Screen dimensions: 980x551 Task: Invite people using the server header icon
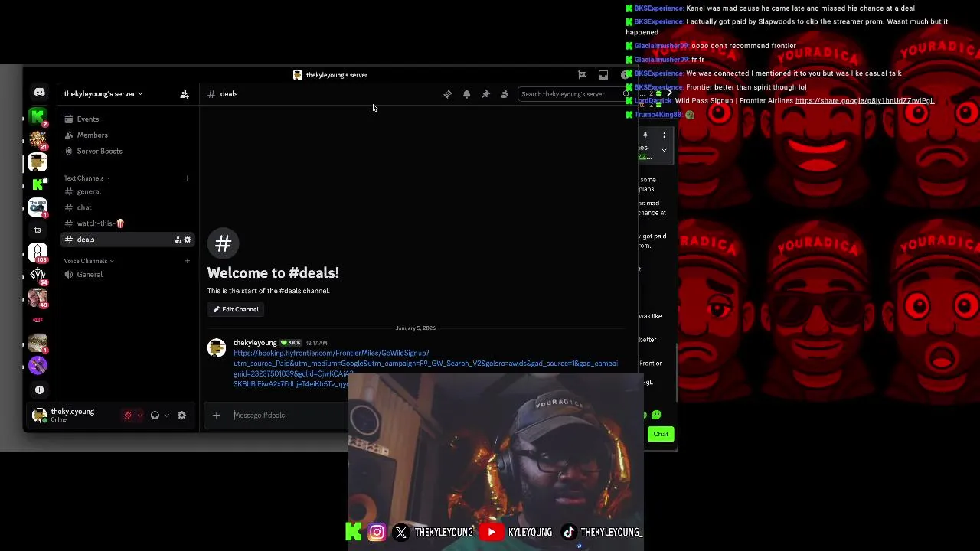(185, 94)
